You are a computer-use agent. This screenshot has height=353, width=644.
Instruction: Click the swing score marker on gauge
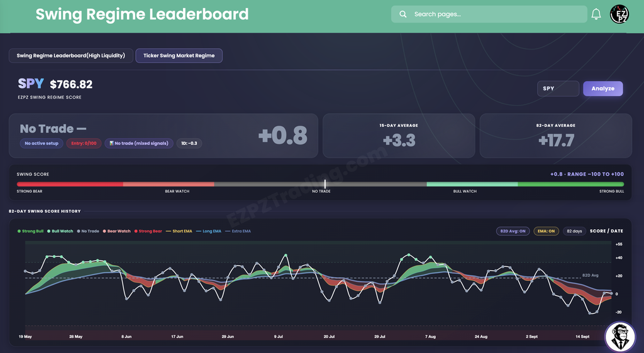tap(325, 184)
